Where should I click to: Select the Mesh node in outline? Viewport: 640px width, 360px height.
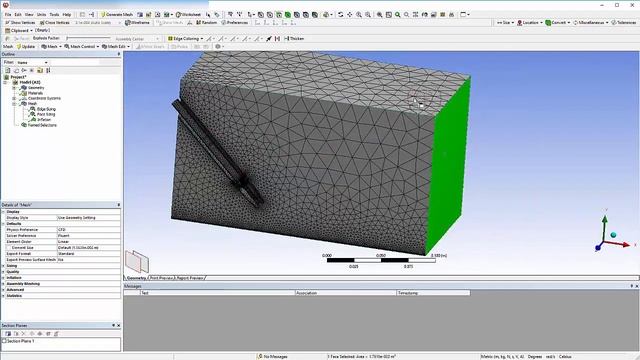32,104
